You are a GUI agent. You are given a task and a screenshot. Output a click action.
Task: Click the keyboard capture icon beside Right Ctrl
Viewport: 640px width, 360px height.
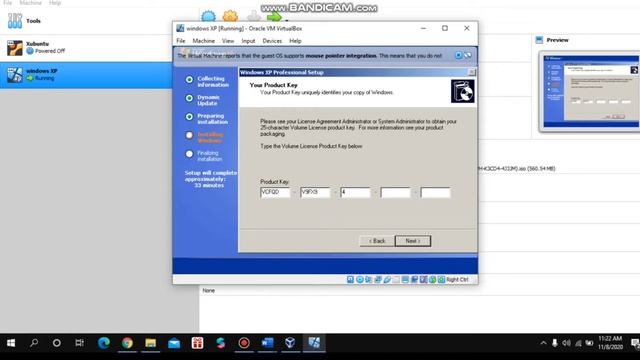coord(442,280)
